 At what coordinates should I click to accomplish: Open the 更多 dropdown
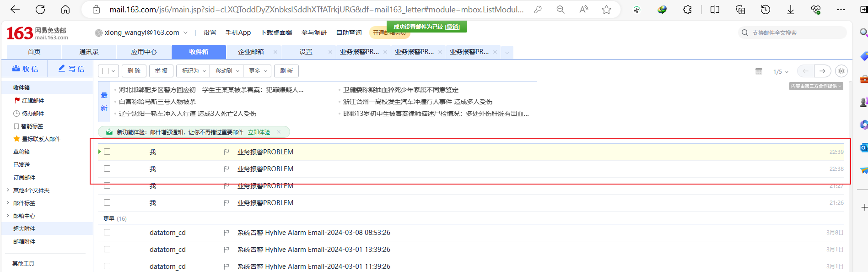point(258,71)
